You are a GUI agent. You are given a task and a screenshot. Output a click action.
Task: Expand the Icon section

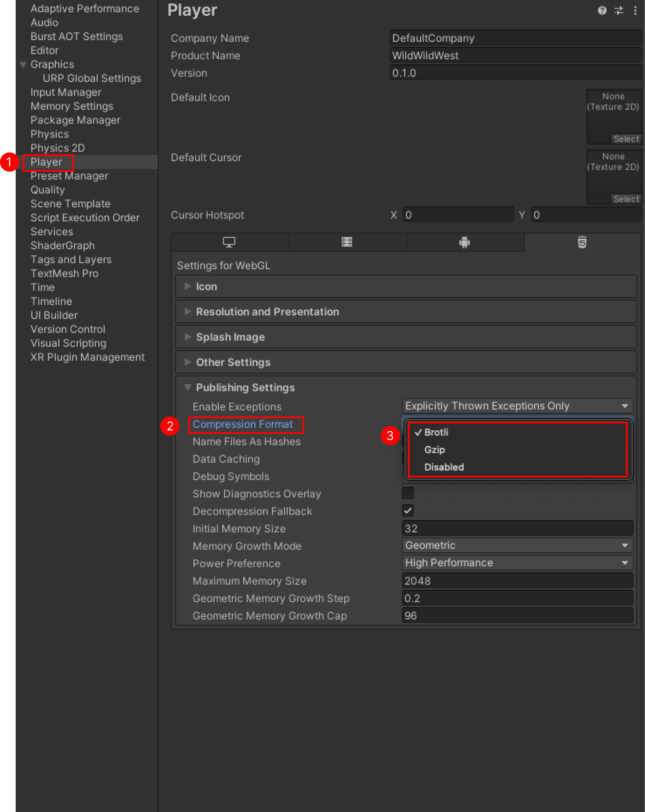[x=406, y=287]
